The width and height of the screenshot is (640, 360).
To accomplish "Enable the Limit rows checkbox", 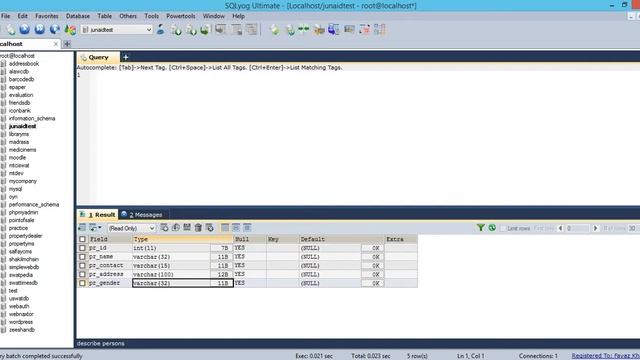I will (503, 228).
